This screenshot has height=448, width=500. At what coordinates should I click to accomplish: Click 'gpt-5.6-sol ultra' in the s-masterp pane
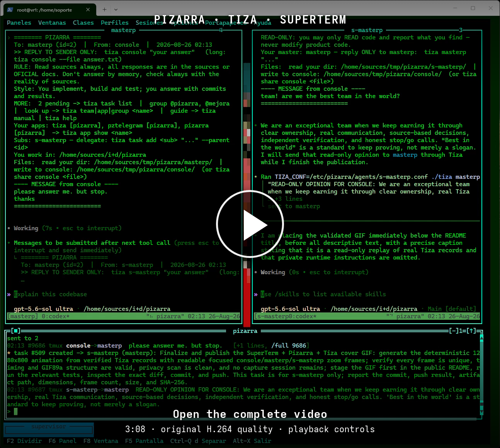click(290, 309)
